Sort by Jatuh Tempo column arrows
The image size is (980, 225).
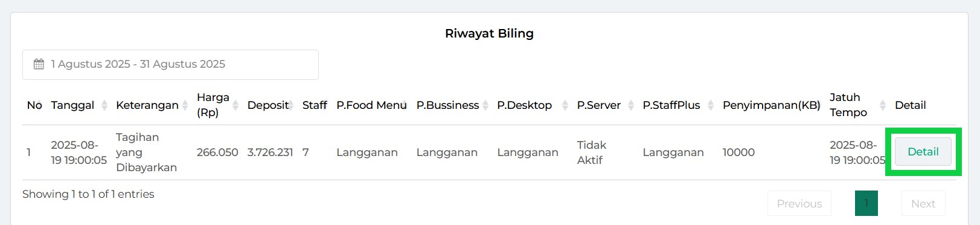882,105
